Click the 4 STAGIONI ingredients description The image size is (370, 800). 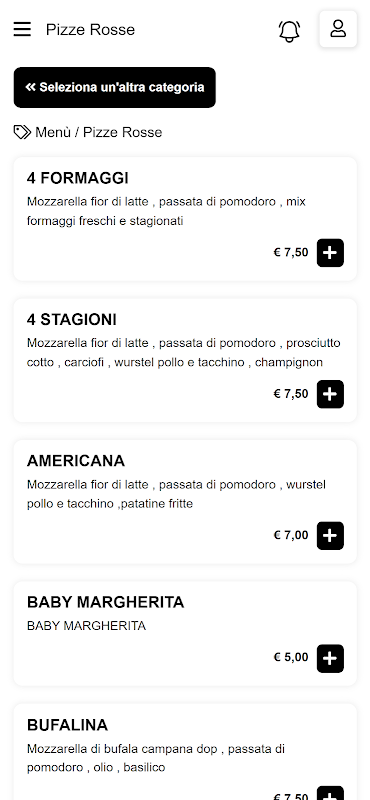point(184,353)
